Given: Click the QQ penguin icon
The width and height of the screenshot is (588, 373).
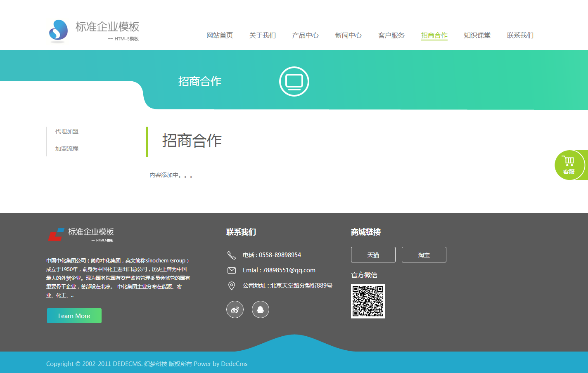Looking at the screenshot, I should (261, 309).
